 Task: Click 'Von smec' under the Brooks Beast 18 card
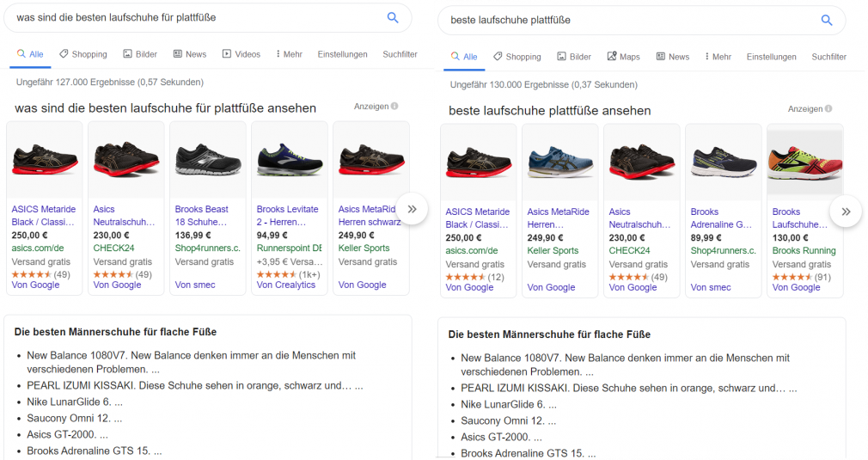[195, 285]
